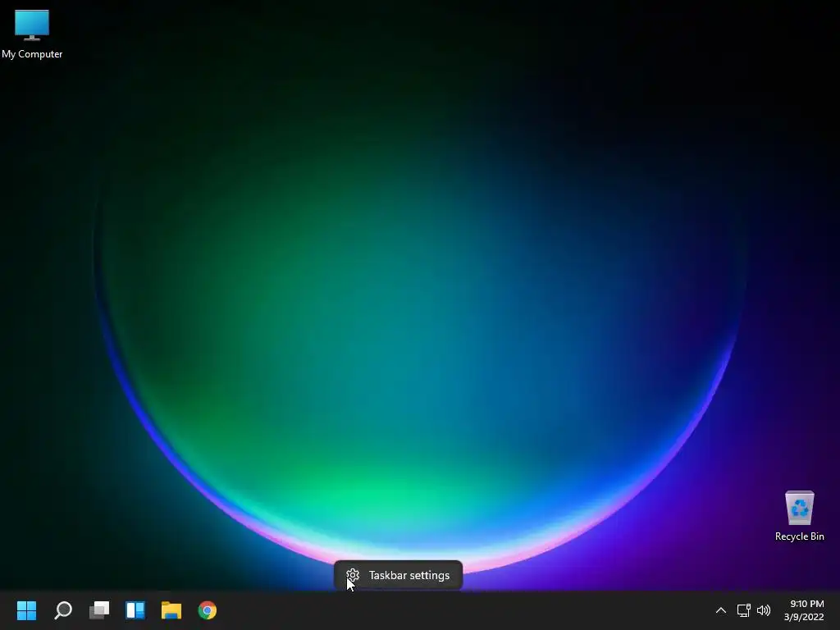Select Recycle Bin desktop icon
The height and width of the screenshot is (630, 840).
tap(799, 517)
